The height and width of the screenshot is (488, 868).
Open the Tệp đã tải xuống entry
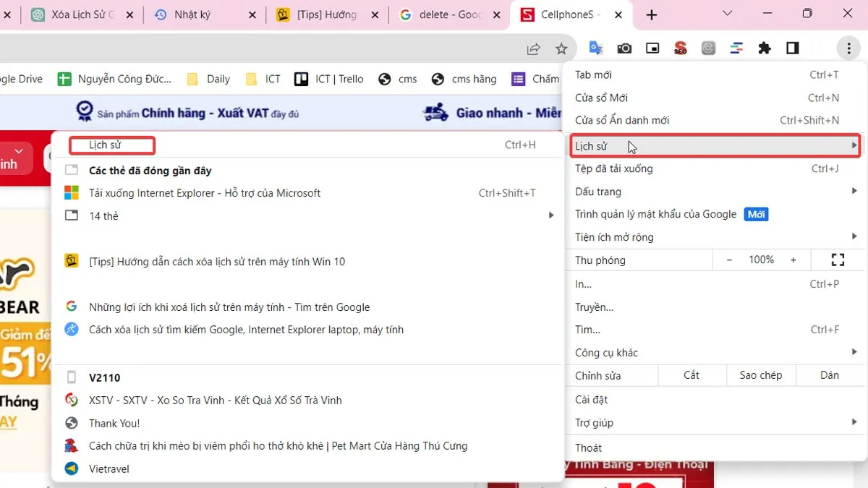(616, 168)
